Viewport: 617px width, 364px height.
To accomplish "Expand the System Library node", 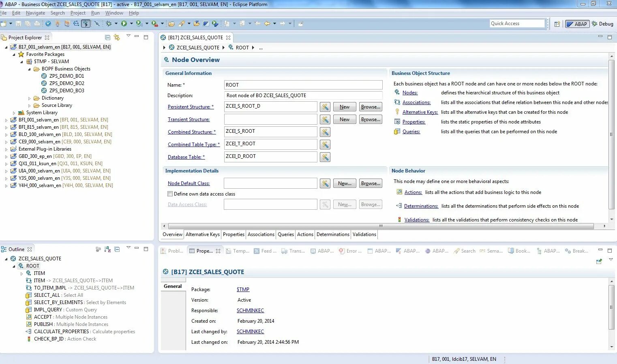I will click(x=14, y=113).
